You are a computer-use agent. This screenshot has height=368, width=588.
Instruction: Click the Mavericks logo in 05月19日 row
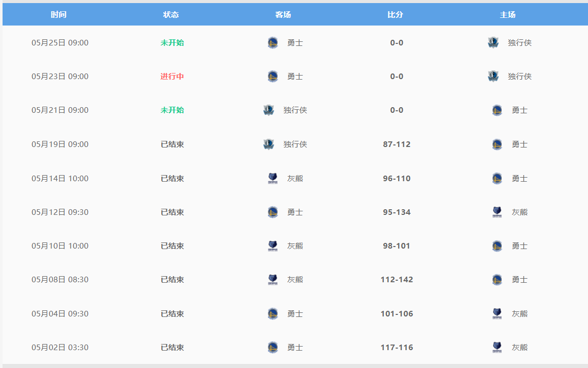coord(268,144)
